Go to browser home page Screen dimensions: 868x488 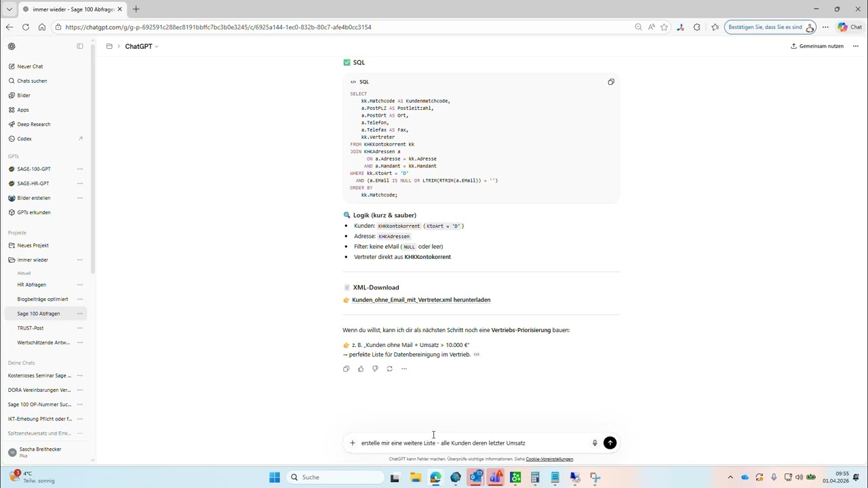tap(42, 27)
